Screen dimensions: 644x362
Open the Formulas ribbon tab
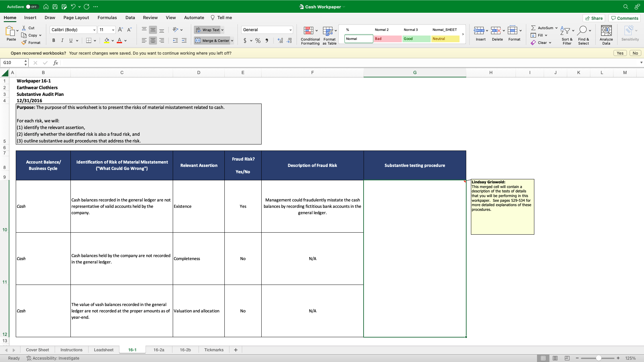[107, 18]
